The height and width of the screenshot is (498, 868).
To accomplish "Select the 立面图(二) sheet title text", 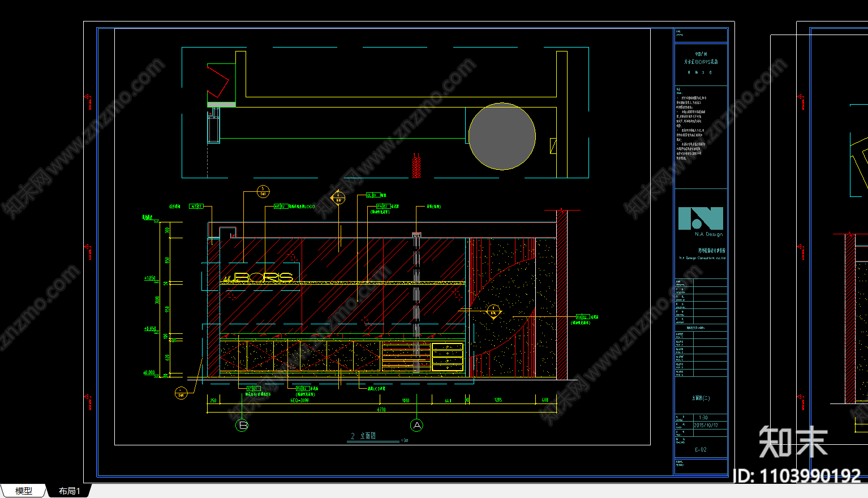I will [x=701, y=398].
